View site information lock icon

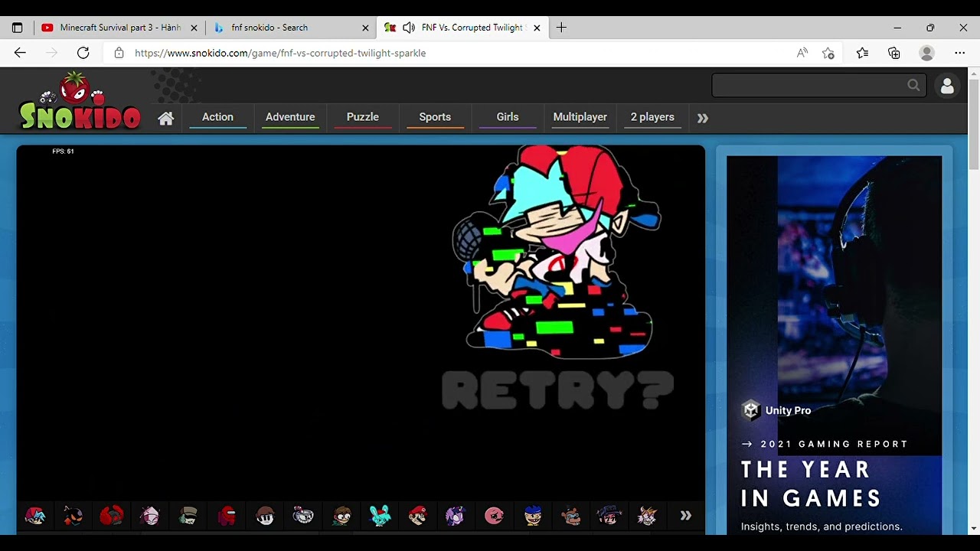tap(119, 53)
